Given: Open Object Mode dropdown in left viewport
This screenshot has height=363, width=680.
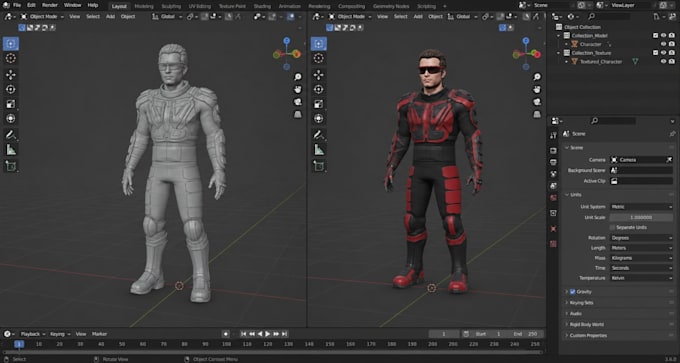Looking at the screenshot, I should click(x=42, y=16).
